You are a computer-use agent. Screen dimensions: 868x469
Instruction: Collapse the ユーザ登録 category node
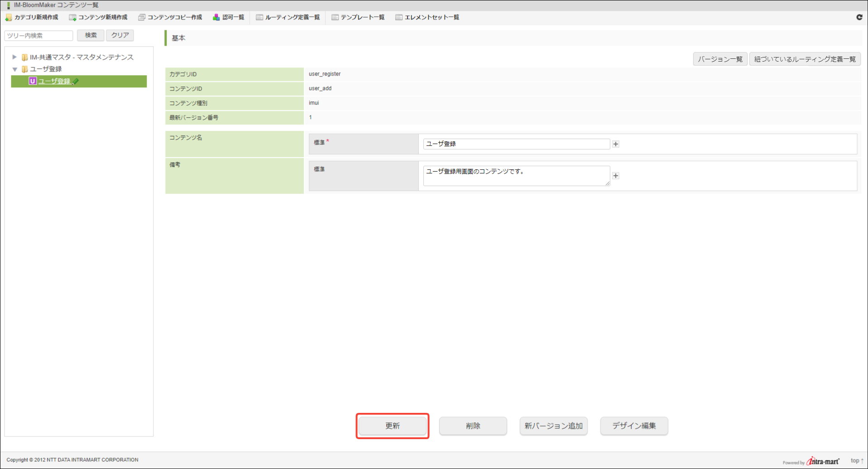14,69
